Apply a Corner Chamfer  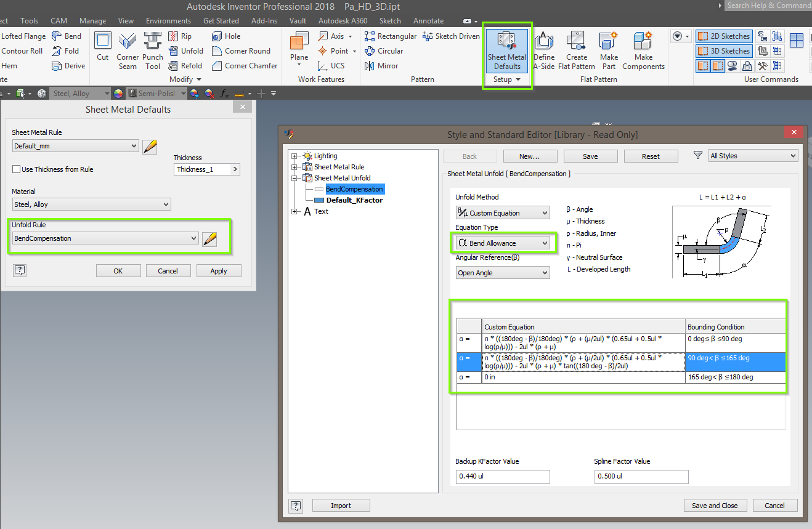[x=245, y=66]
